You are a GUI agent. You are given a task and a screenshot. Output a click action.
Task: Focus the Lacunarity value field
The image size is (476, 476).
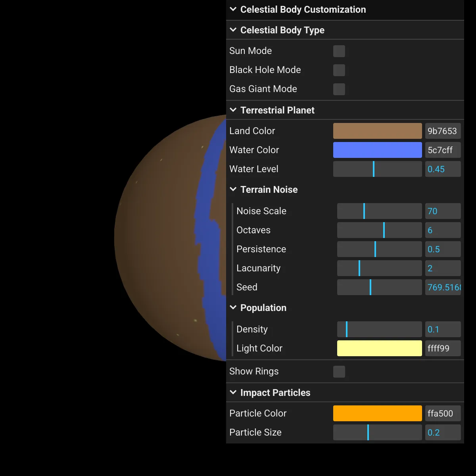coord(443,268)
